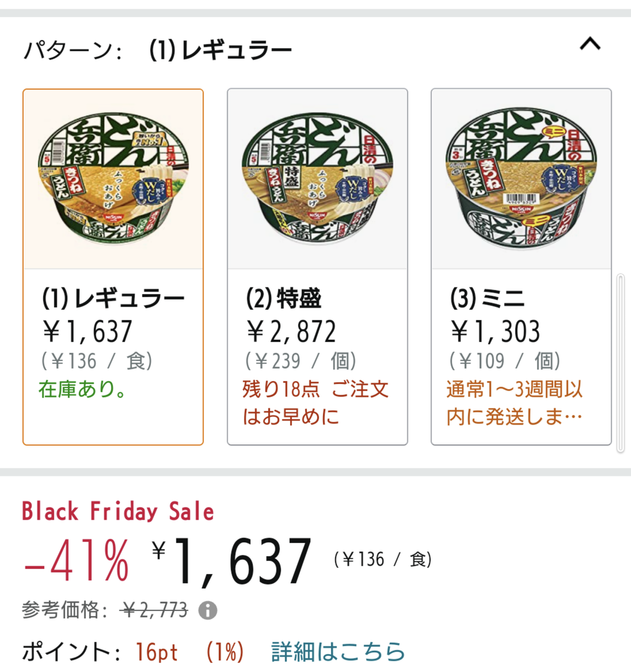This screenshot has height=672, width=631.
Task: Collapse the パターン section with the chevron
Action: (590, 44)
